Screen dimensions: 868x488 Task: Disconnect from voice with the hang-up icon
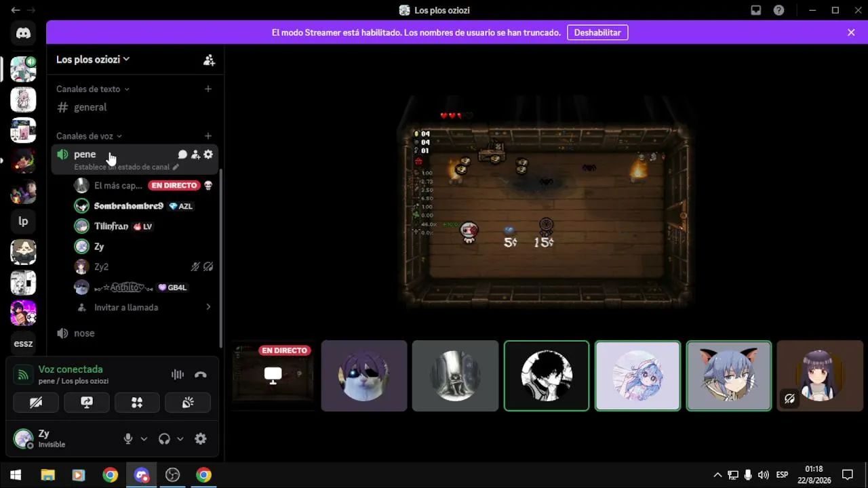tap(201, 374)
